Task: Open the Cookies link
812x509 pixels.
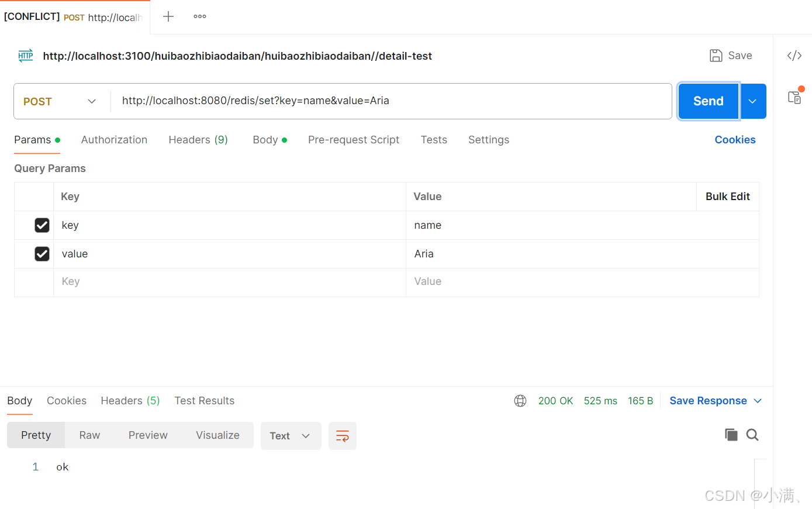Action: click(735, 140)
